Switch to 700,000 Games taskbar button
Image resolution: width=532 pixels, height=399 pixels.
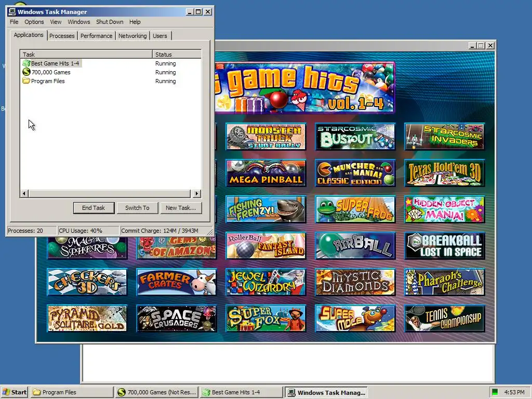click(156, 392)
